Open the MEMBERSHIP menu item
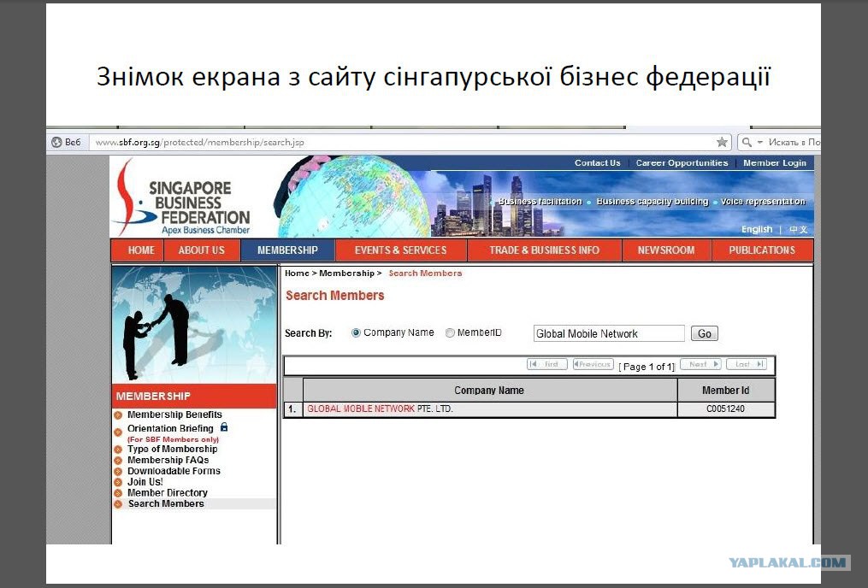 [287, 250]
